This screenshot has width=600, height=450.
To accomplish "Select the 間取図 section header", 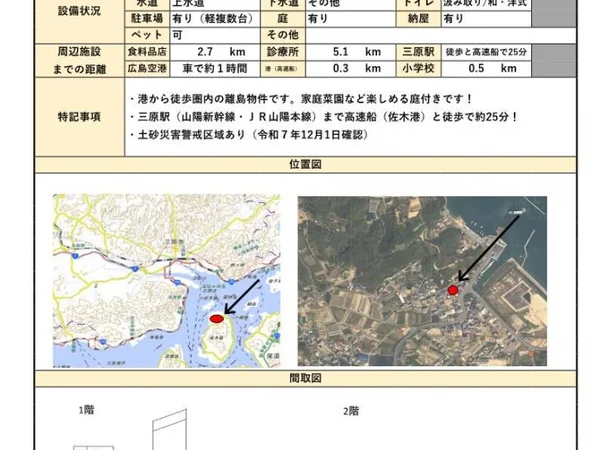I will point(305,378).
